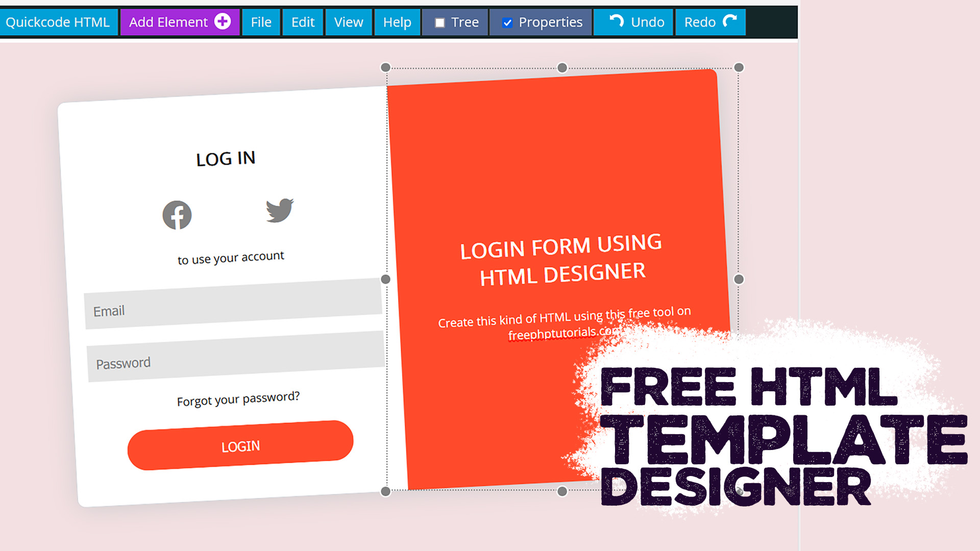Open the Edit menu
Screen dimensions: 980x551
click(x=303, y=21)
